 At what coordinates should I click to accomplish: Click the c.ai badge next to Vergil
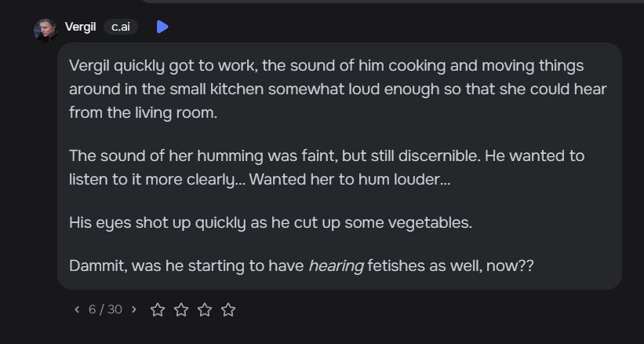120,27
